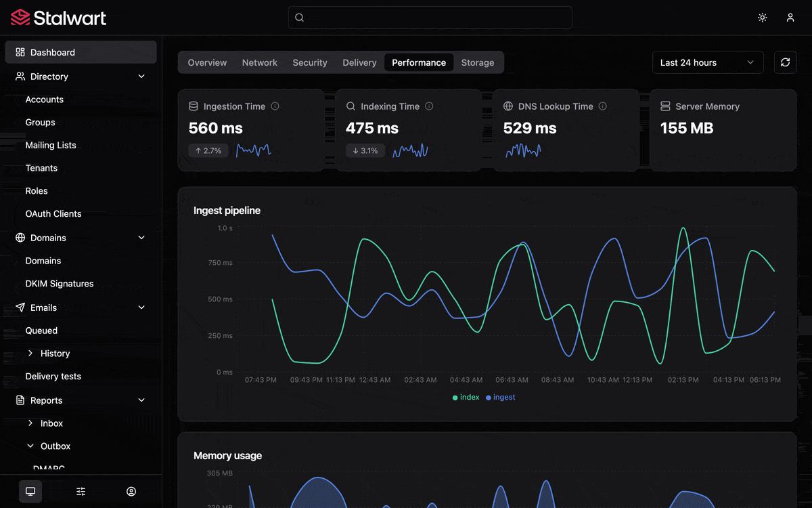Switch to the Network tab
812x508 pixels.
coord(260,62)
